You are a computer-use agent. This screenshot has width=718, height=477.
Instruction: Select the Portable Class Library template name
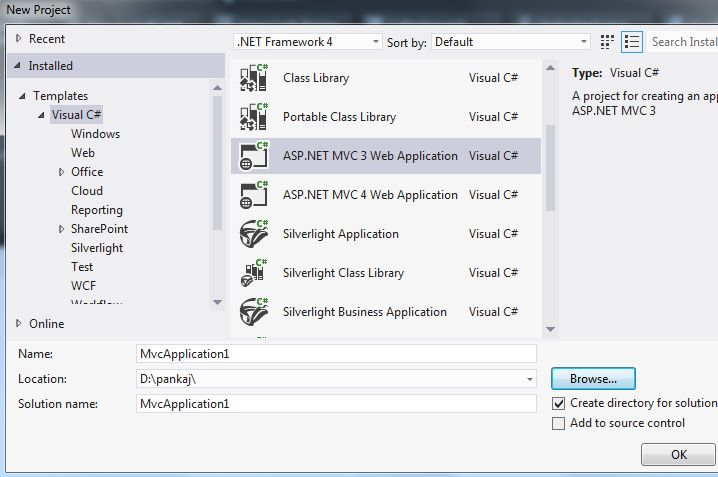pyautogui.click(x=339, y=117)
